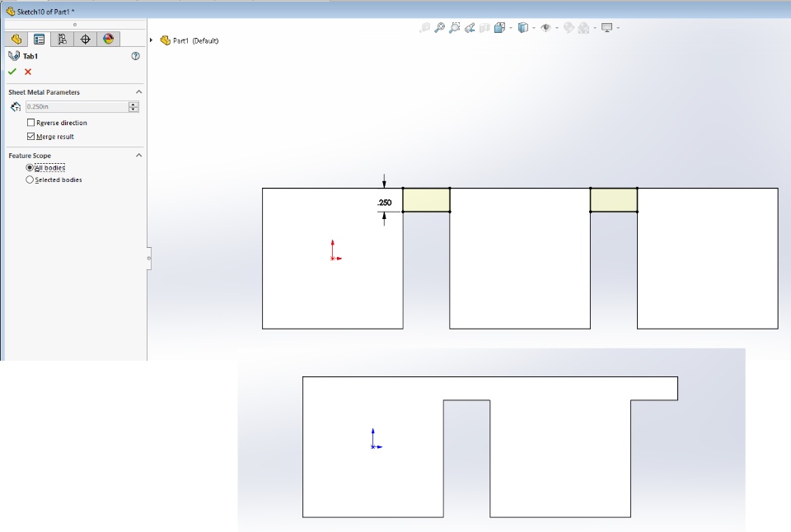The height and width of the screenshot is (532, 791).
Task: Collapse the Feature Scope section
Action: coord(138,156)
